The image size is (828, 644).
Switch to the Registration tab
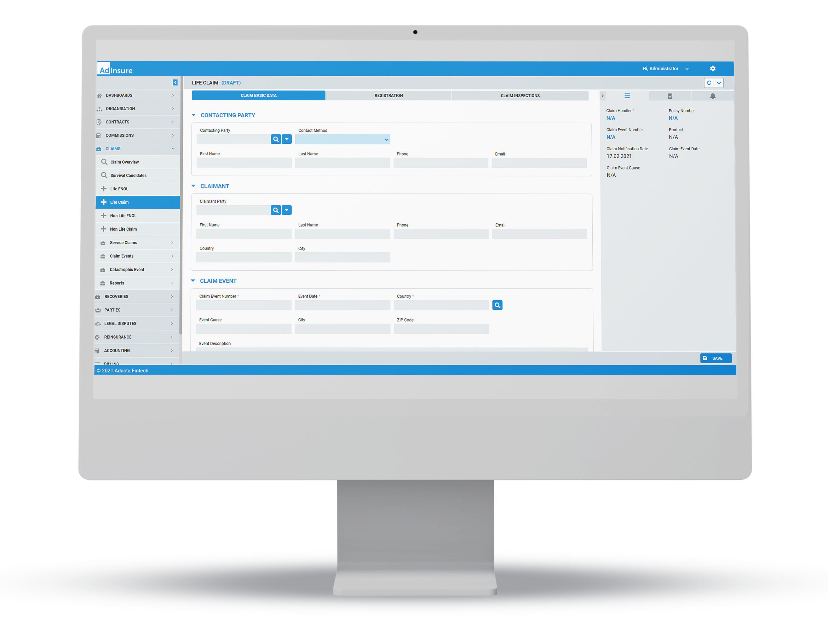click(x=388, y=95)
